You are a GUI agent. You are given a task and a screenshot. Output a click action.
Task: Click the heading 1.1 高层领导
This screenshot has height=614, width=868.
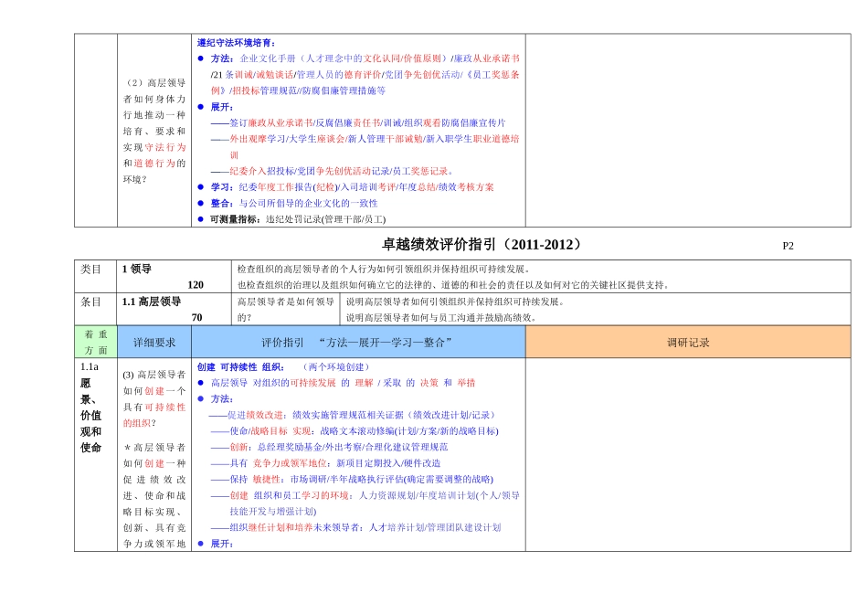(x=152, y=302)
